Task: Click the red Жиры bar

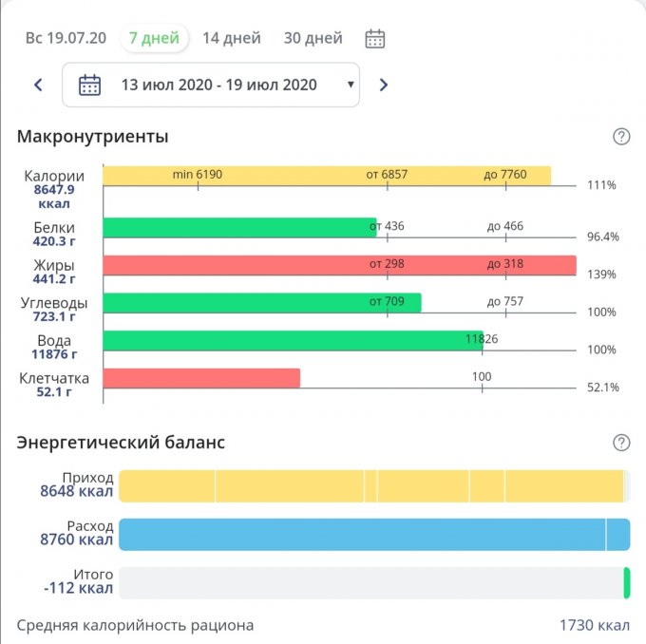Action: (338, 265)
